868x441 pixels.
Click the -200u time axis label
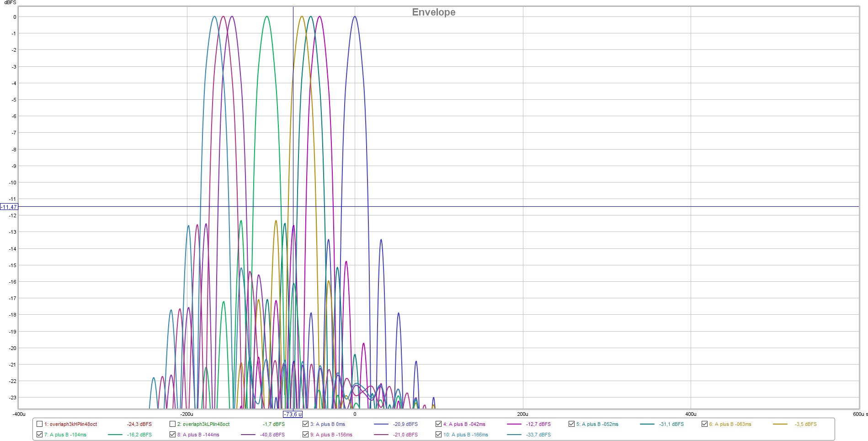[186, 414]
